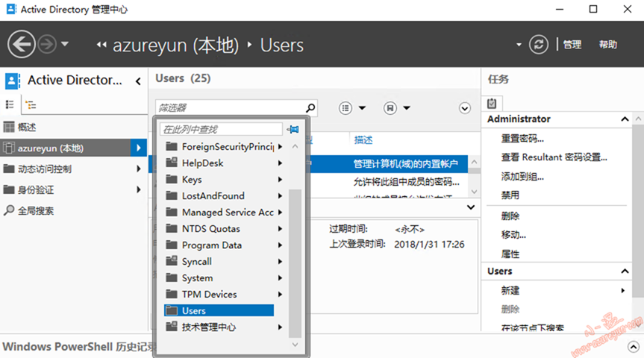Click the tasks clipboard tab icon
Image resolution: width=644 pixels, height=358 pixels.
click(492, 103)
